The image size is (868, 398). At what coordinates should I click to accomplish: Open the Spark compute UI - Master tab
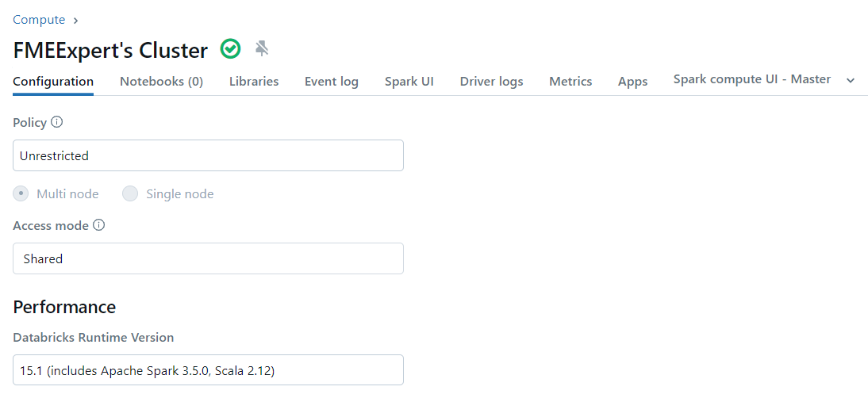pos(751,79)
